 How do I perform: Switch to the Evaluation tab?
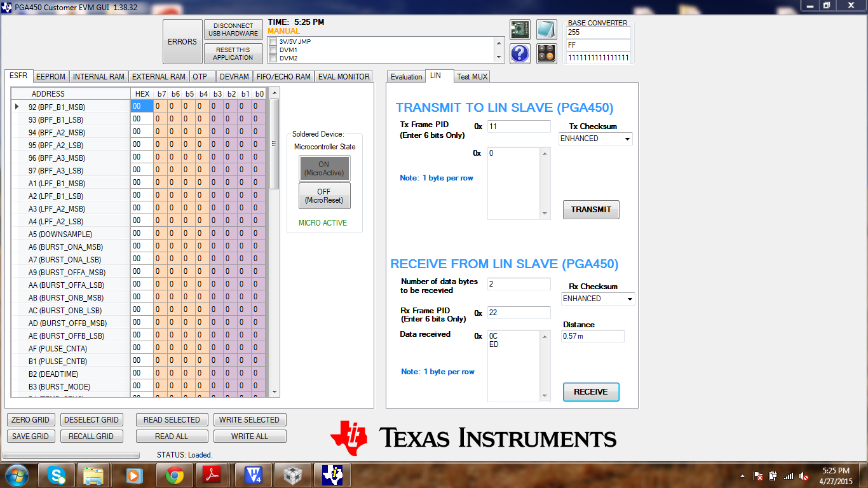[x=406, y=77]
